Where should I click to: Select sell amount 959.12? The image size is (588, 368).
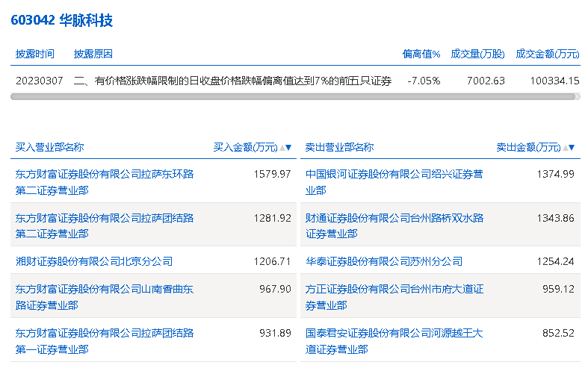(x=558, y=289)
